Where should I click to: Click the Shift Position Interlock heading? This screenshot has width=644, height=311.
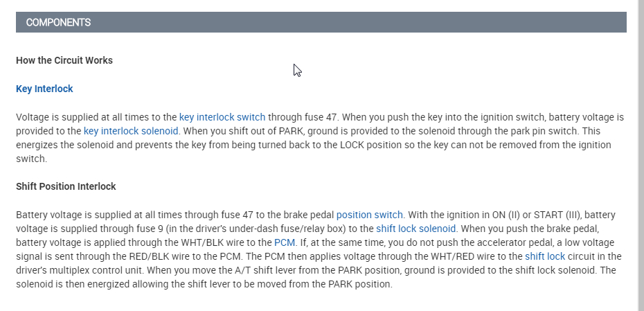click(x=66, y=186)
